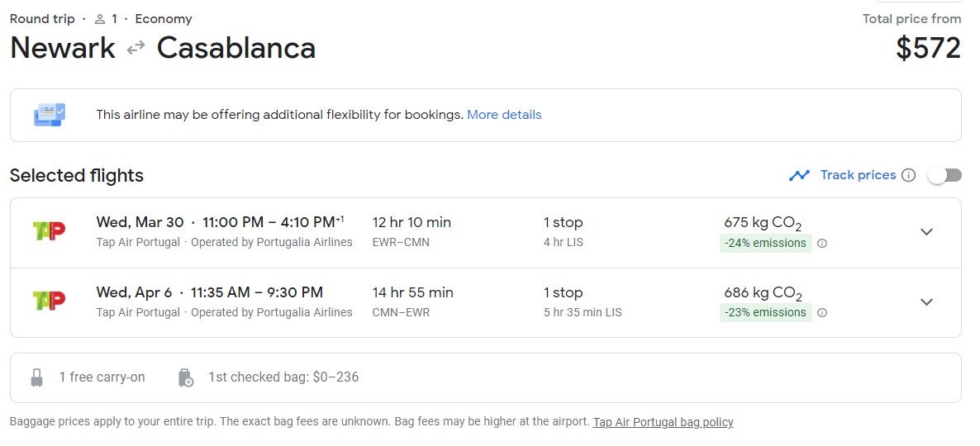Expand Apr 6 flight details chevron
The height and width of the screenshot is (446, 980).
point(926,301)
